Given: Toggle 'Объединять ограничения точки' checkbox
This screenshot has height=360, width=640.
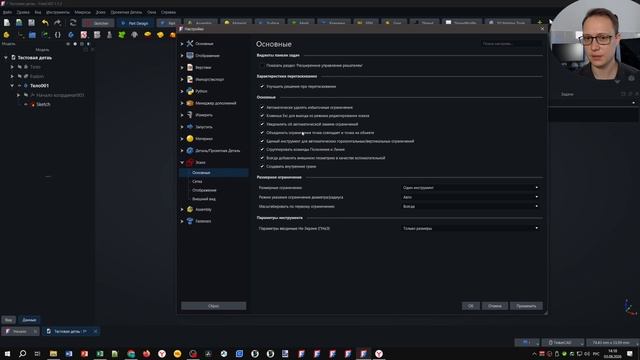Looking at the screenshot, I should [262, 133].
